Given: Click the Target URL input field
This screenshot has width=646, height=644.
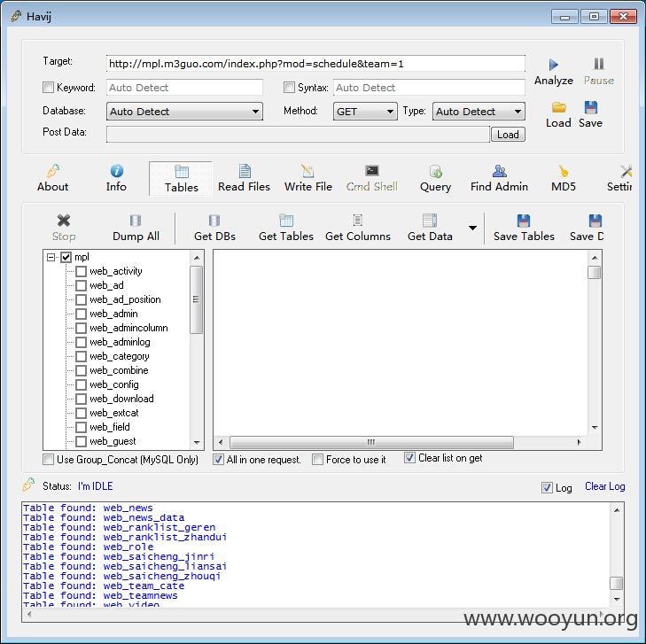Looking at the screenshot, I should [315, 64].
